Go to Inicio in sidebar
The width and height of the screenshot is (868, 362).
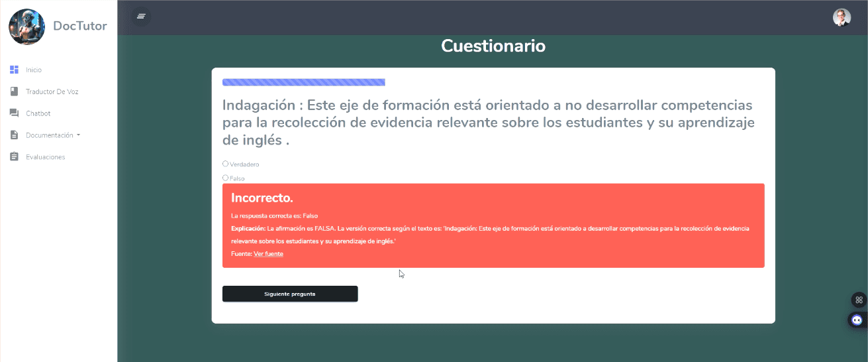click(34, 70)
